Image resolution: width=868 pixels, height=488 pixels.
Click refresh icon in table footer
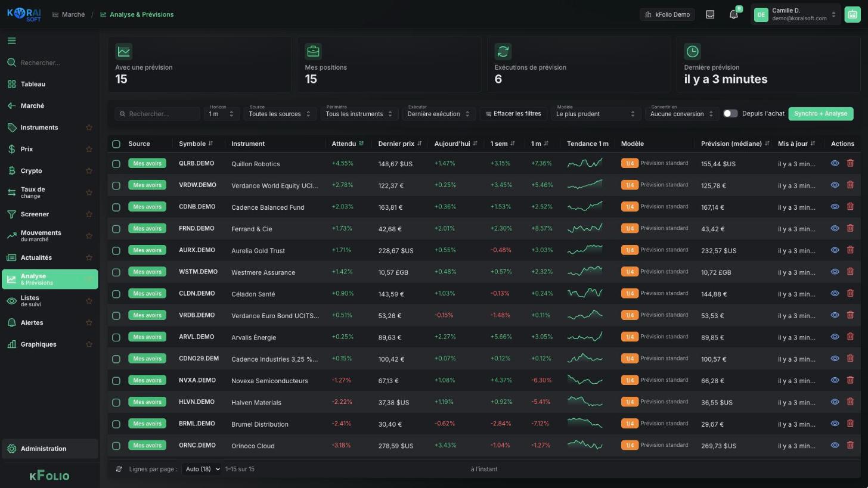click(x=119, y=469)
